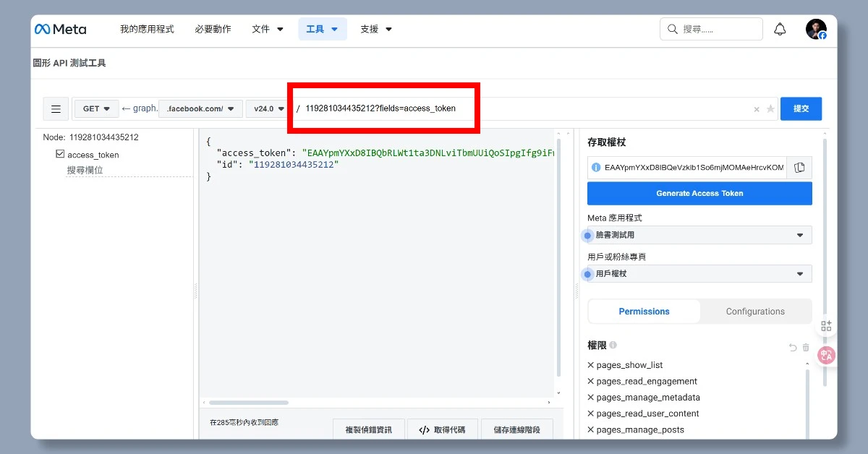Toggle the hamburger sidebar menu button
Screen dimensions: 868x454
56,109
